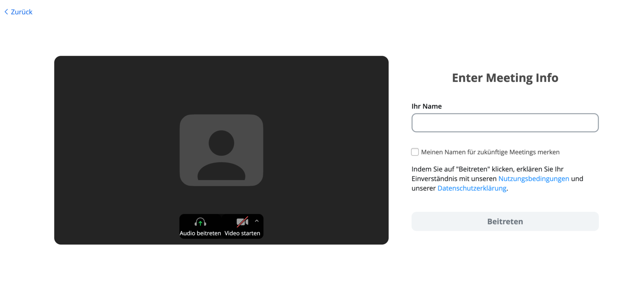Click the 'Enter Meeting Info' heading

(x=505, y=78)
